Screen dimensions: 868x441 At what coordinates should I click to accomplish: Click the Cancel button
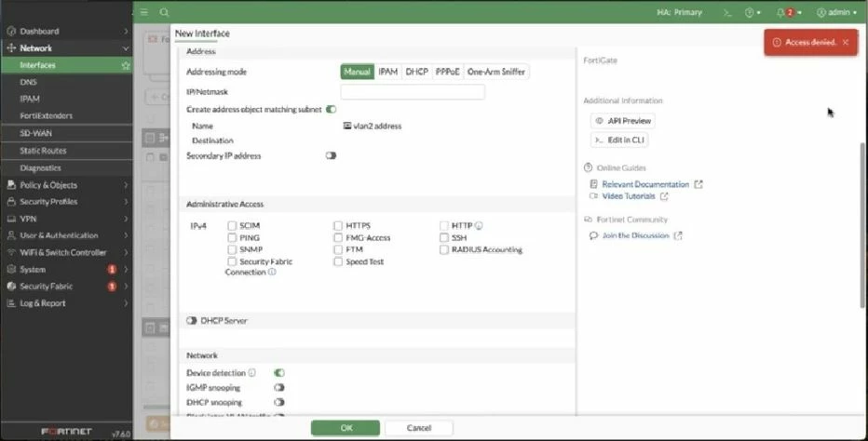[418, 428]
